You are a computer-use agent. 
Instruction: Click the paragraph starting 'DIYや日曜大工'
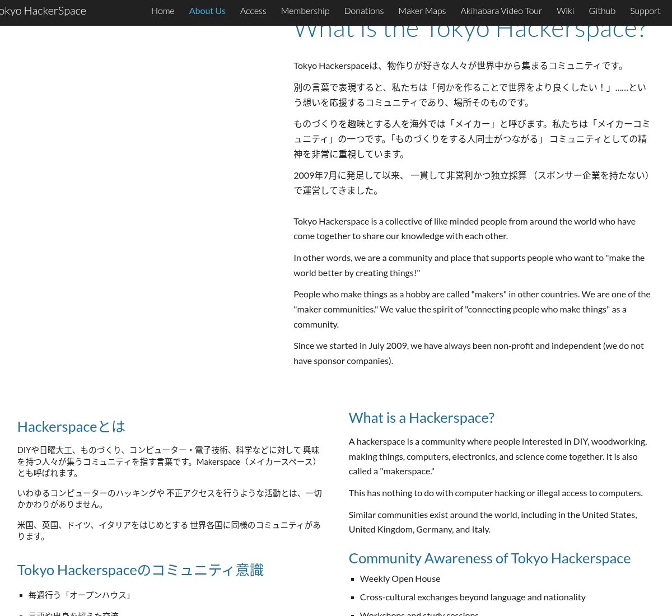pyautogui.click(x=169, y=461)
